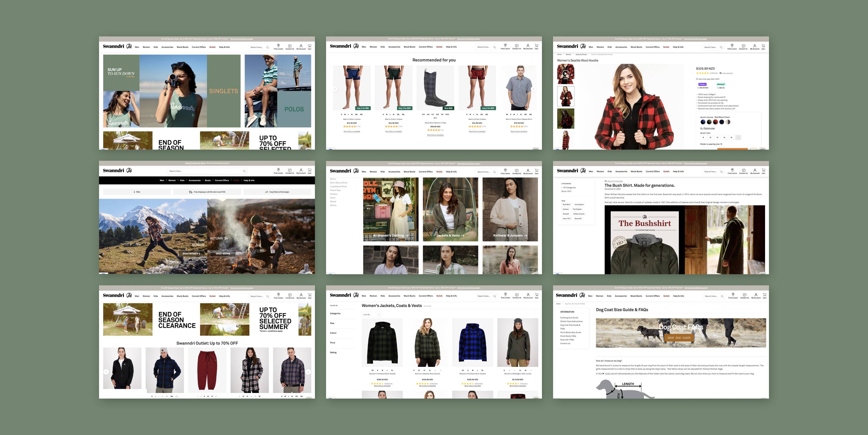Open the Sort By dropdown
The image size is (868, 435).
click(x=371, y=314)
